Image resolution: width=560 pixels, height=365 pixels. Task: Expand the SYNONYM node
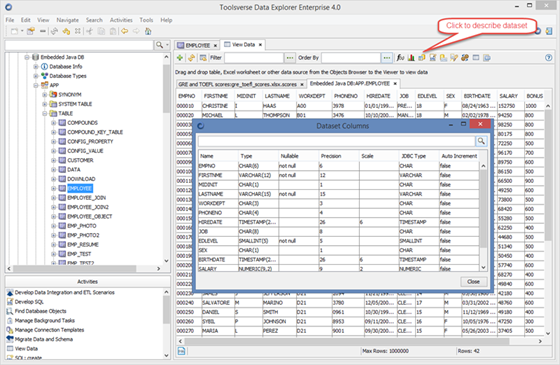tap(45, 95)
